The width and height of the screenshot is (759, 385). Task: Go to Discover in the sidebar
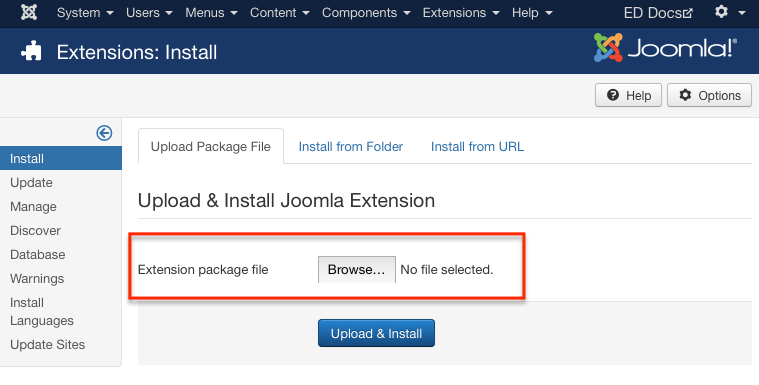tap(35, 231)
